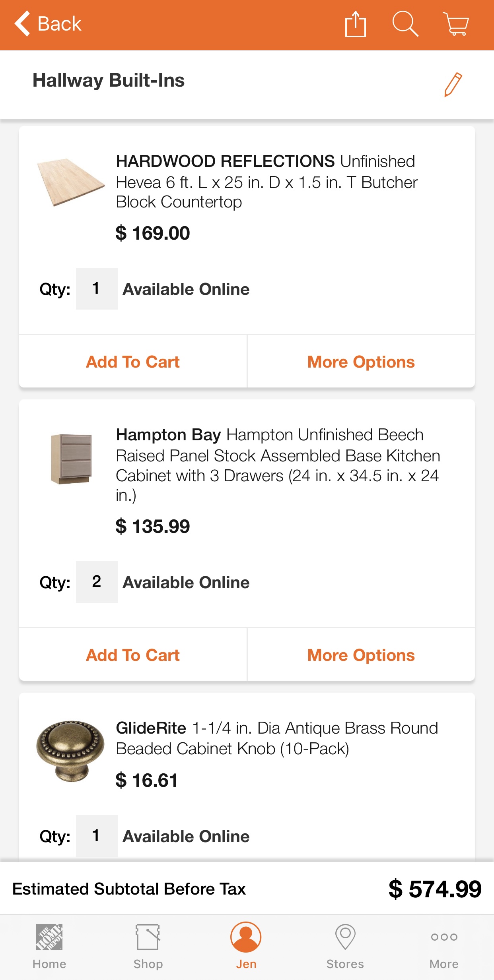Open the More tab
The width and height of the screenshot is (494, 980).
[444, 946]
